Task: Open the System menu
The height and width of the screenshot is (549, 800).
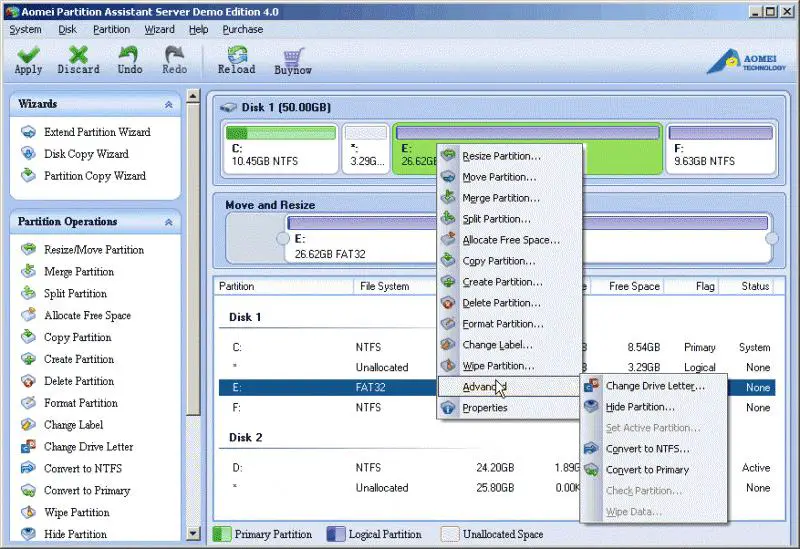Action: 26,30
